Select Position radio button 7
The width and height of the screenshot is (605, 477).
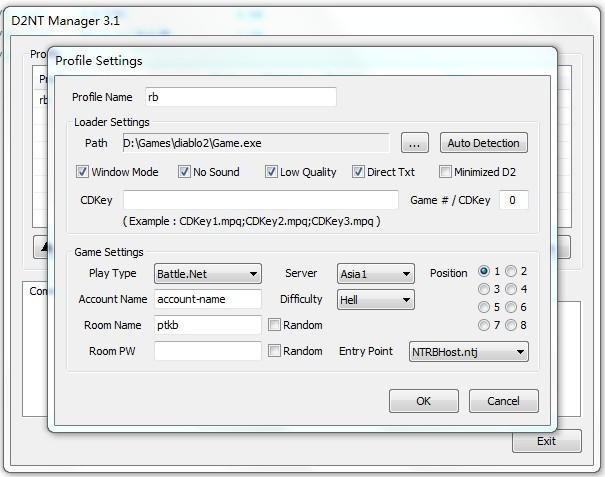483,325
